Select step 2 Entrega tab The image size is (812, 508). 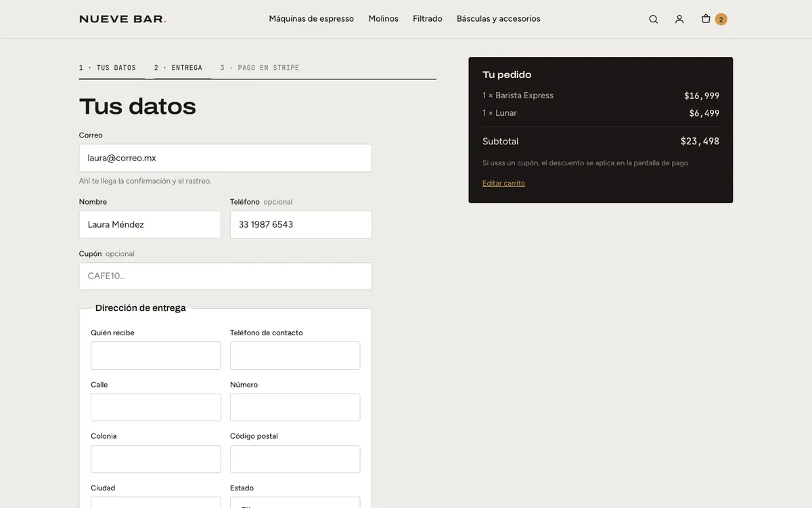coord(178,68)
